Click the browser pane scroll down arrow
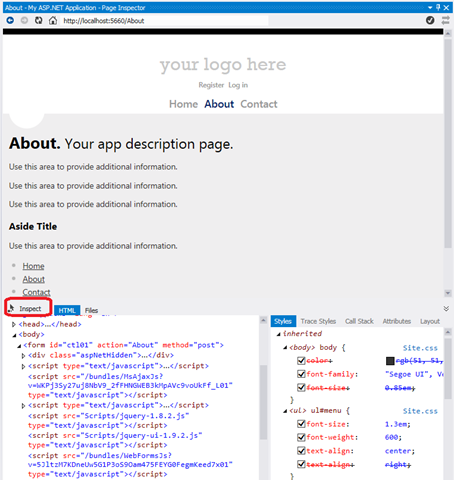 pos(448,293)
